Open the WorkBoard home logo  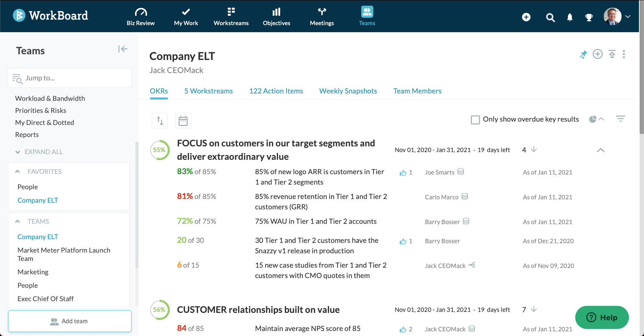tap(50, 15)
